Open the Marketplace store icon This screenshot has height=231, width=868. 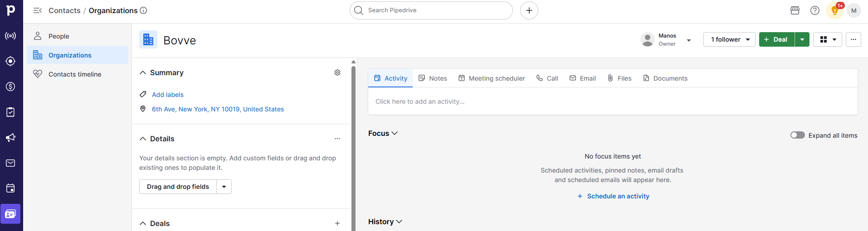pyautogui.click(x=795, y=10)
